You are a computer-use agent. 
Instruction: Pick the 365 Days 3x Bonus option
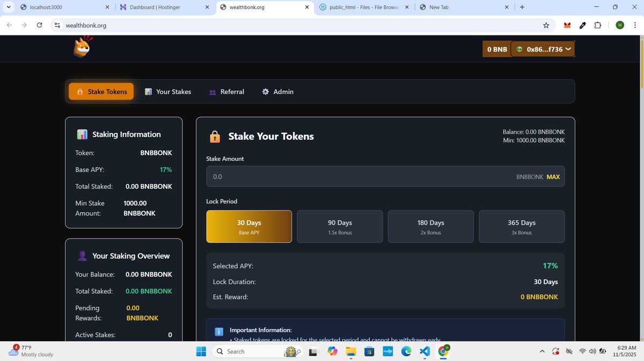pyautogui.click(x=522, y=227)
